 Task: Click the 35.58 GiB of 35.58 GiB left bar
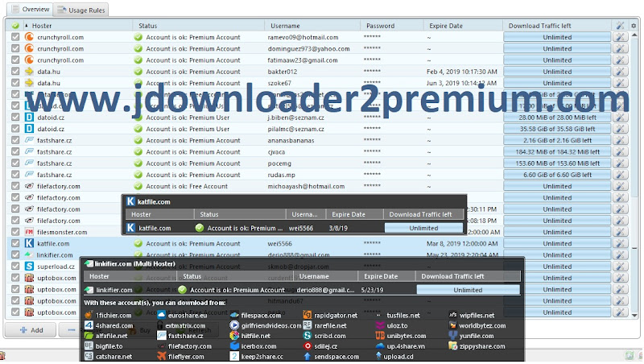click(557, 129)
